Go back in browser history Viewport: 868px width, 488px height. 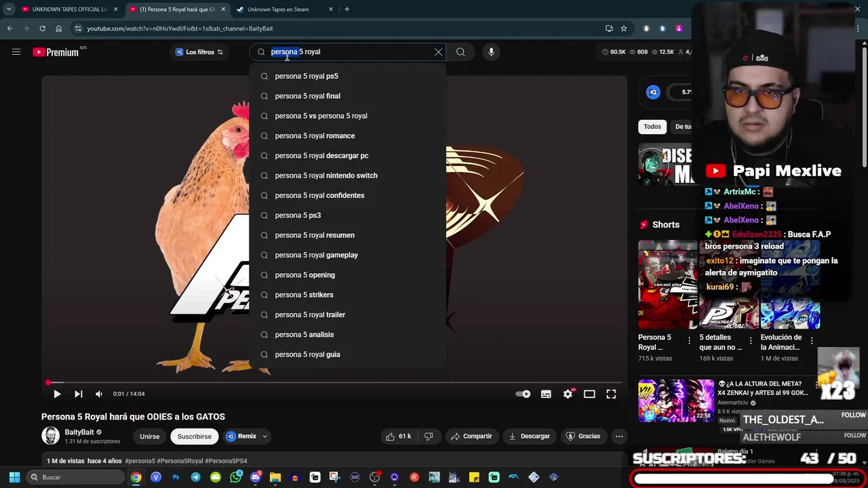pyautogui.click(x=9, y=28)
